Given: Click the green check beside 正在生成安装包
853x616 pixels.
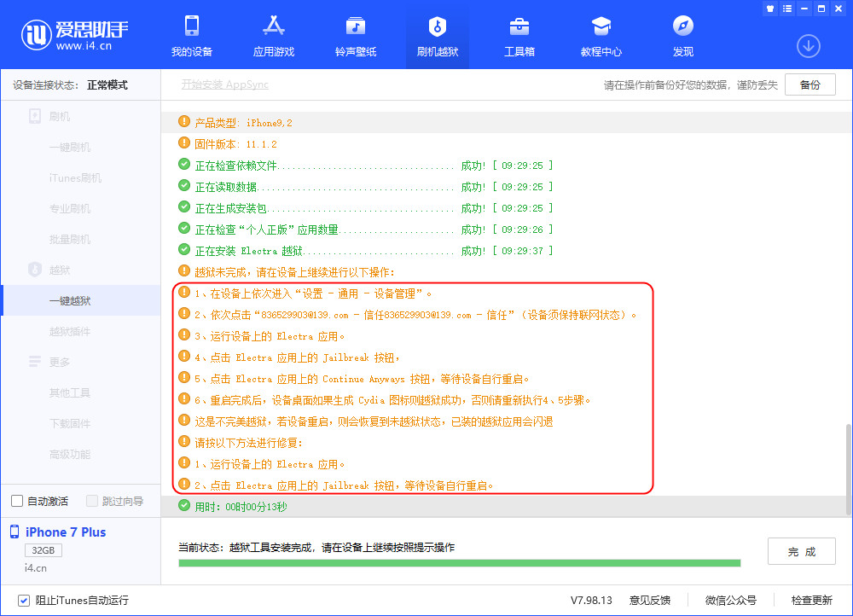Looking at the screenshot, I should click(x=184, y=206).
